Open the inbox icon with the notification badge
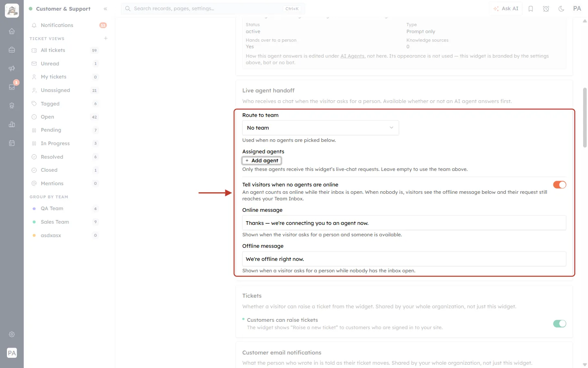The height and width of the screenshot is (368, 588). (12, 87)
